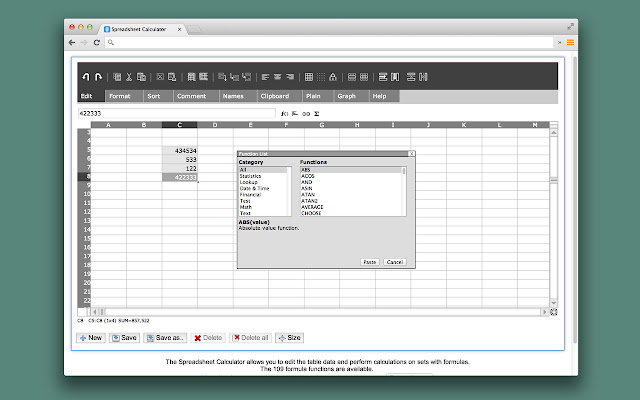The height and width of the screenshot is (400, 640).
Task: Click the Save as.. button
Action: point(165,338)
